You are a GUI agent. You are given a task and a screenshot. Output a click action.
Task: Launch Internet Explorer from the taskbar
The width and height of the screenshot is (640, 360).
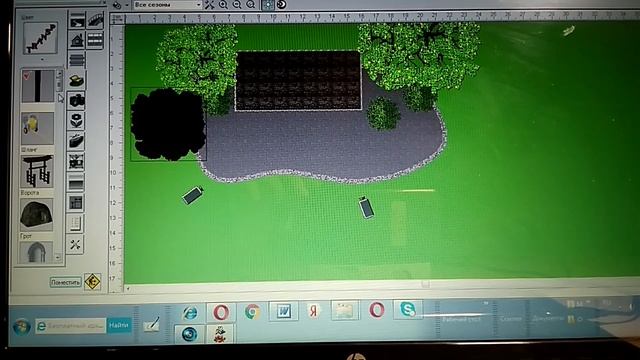coord(190,313)
